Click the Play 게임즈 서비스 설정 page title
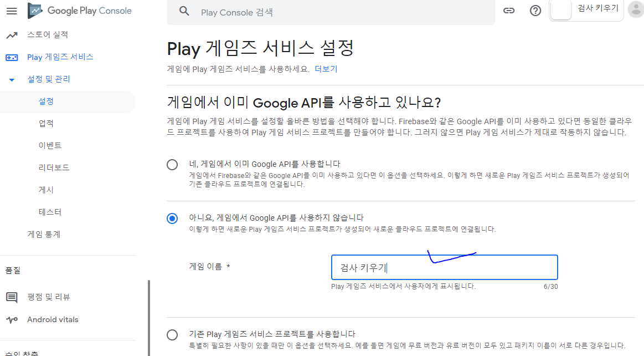 [260, 48]
